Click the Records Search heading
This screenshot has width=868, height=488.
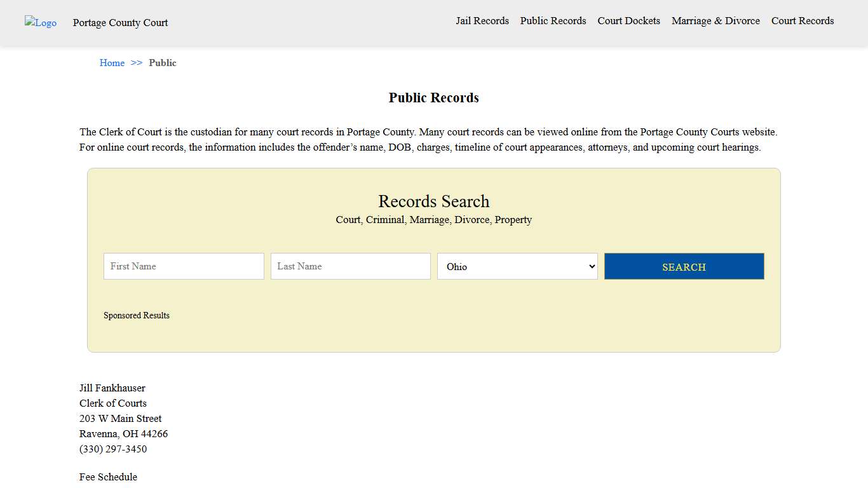tap(434, 201)
